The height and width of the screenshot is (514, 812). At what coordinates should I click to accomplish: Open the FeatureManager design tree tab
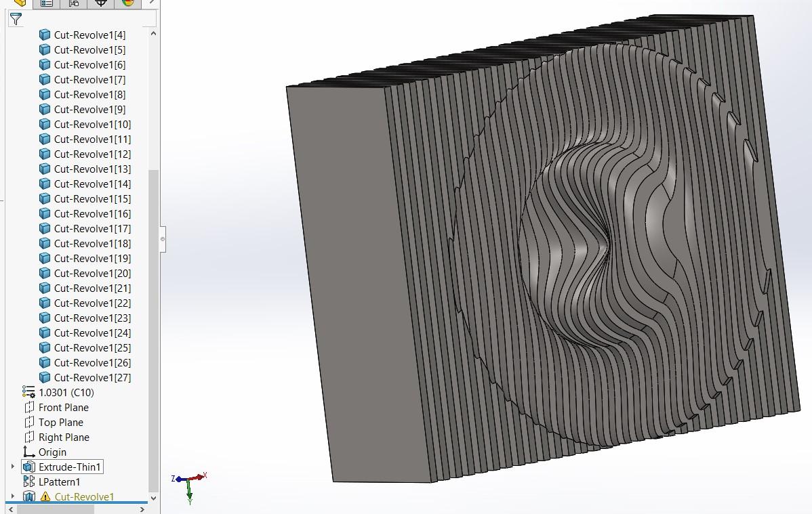point(20,4)
